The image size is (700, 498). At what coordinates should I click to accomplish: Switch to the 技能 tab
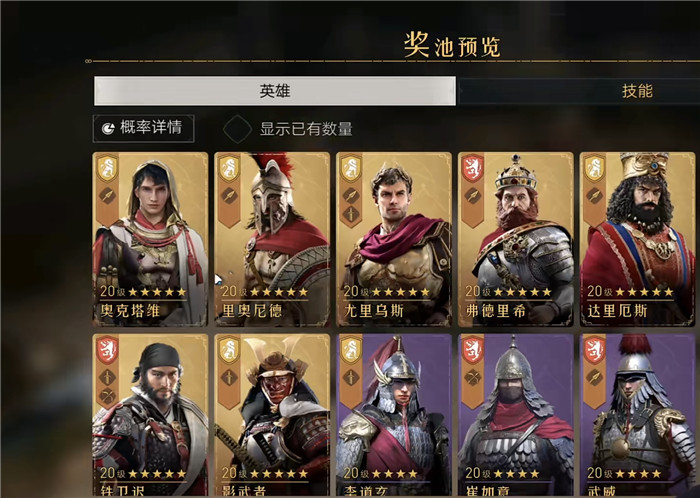click(x=637, y=91)
